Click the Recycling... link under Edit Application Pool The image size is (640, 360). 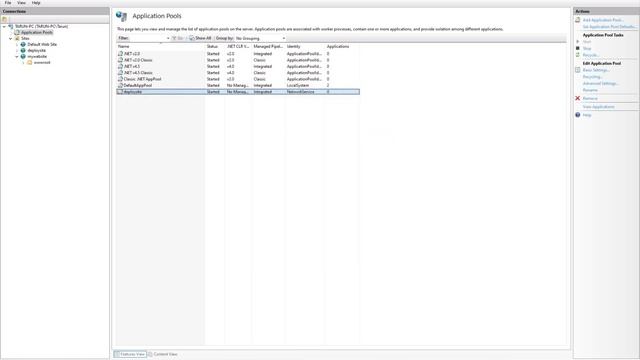click(592, 77)
